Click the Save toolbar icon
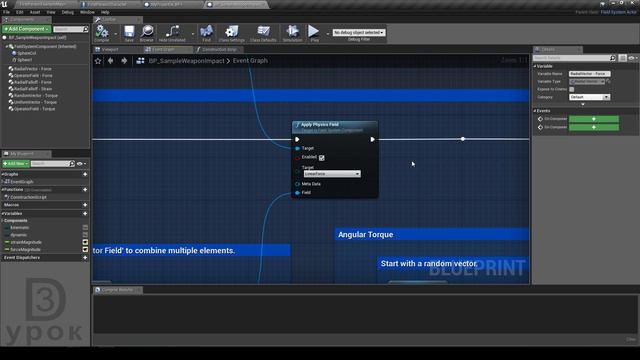The height and width of the screenshot is (360, 640). pyautogui.click(x=129, y=33)
